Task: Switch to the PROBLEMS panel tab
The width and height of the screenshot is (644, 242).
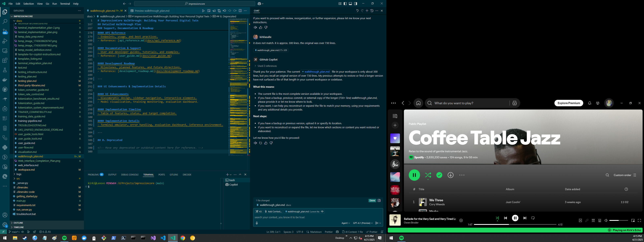Action: 96,175
